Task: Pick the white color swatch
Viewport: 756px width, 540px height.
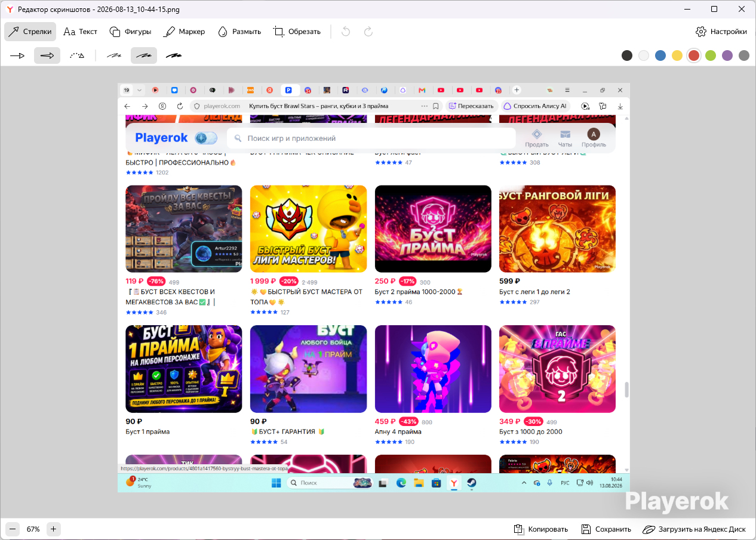Action: [644, 55]
